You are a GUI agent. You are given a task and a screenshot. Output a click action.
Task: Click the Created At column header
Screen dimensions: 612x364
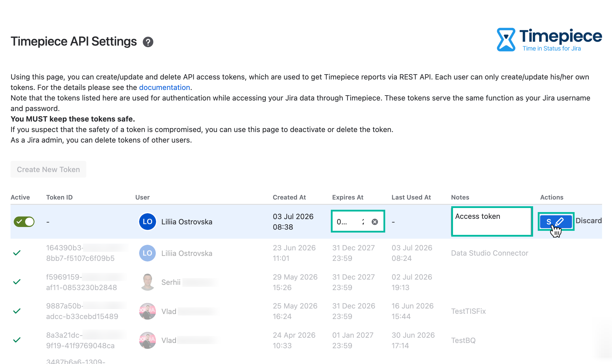(289, 197)
